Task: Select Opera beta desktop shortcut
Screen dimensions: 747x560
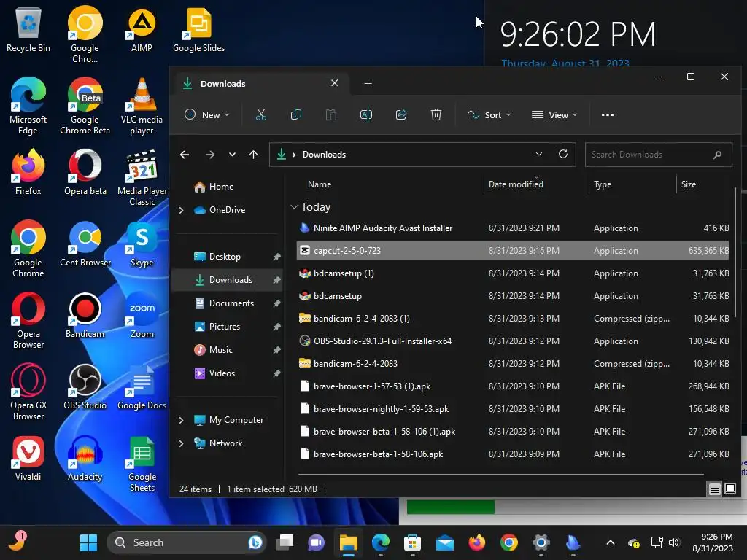Action: click(85, 172)
